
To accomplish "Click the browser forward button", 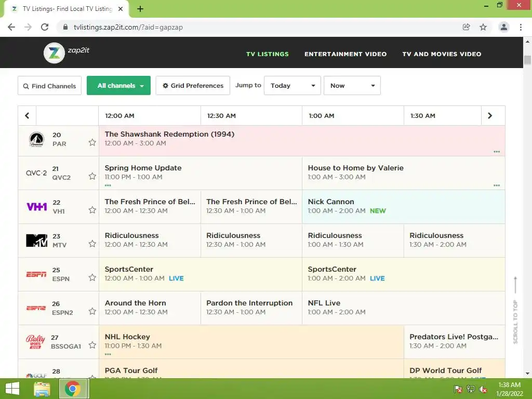I will (28, 27).
